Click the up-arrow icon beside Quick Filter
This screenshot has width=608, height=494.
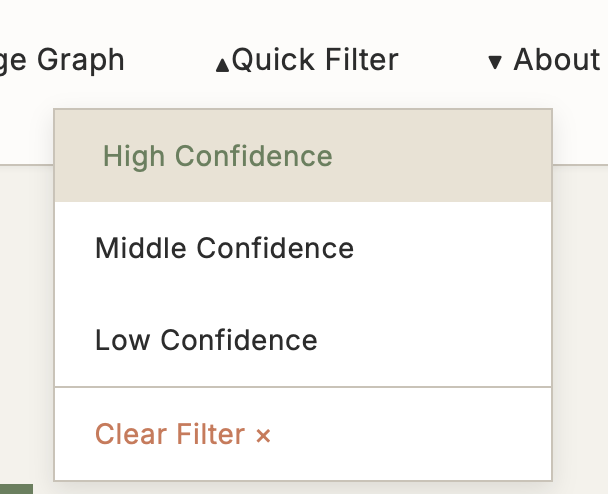coord(222,65)
